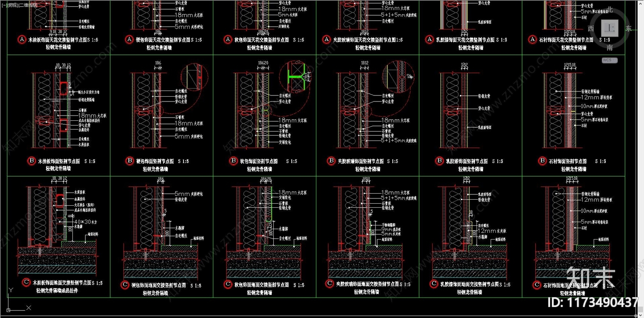Select the 40*30木方 annotation label
Image resolution: width=644 pixels, height=318 pixels.
coord(85,222)
